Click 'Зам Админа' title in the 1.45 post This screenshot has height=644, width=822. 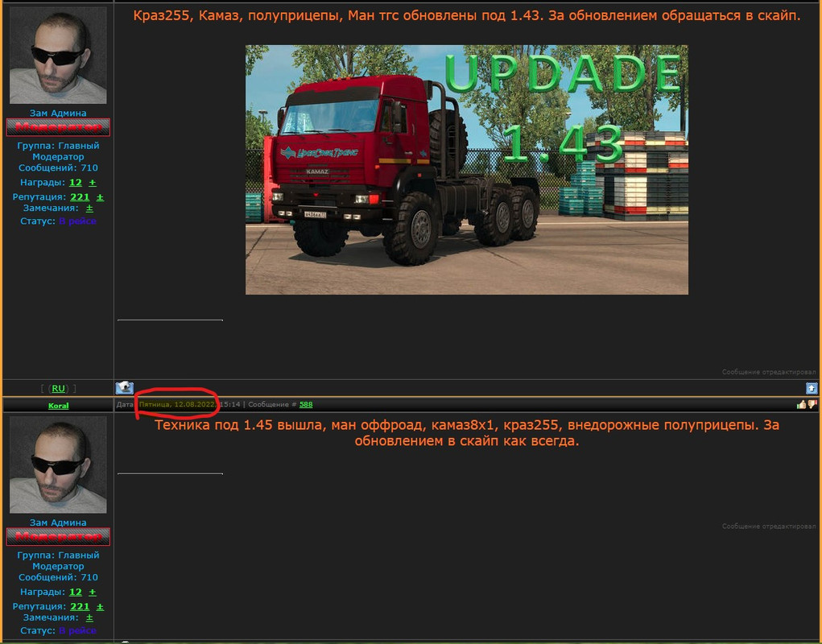58,522
